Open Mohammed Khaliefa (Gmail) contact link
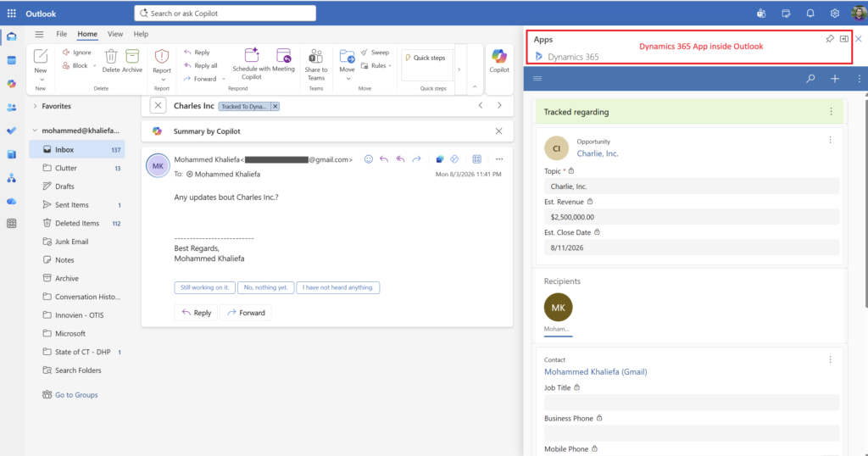Viewport: 868px width, 456px height. click(596, 372)
